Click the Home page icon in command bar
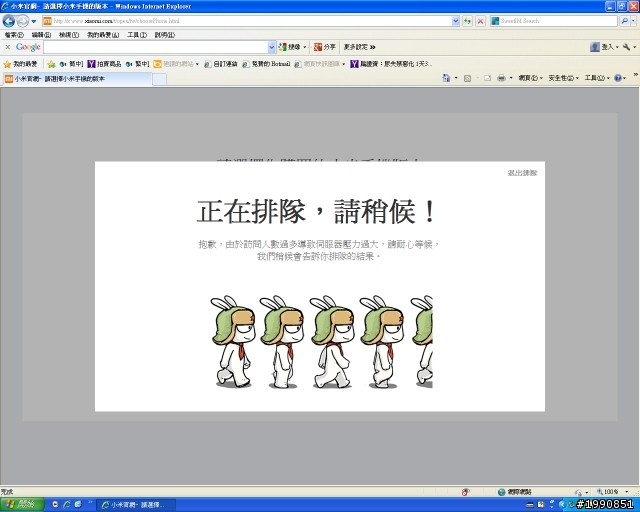 click(x=446, y=78)
